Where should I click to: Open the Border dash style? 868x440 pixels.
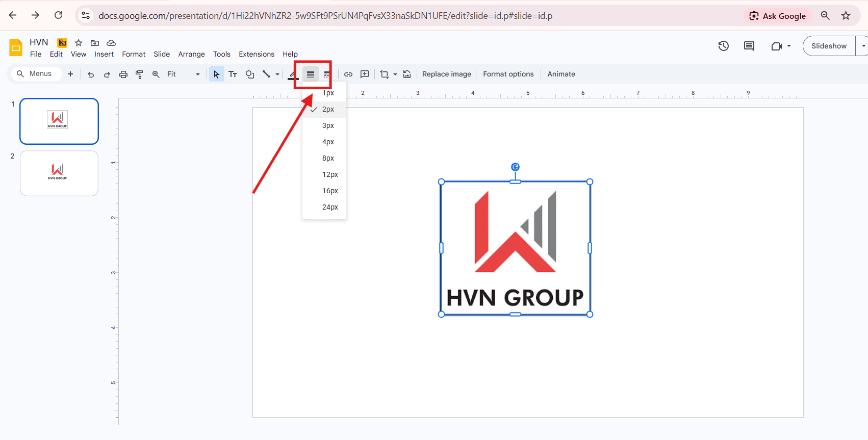(327, 74)
